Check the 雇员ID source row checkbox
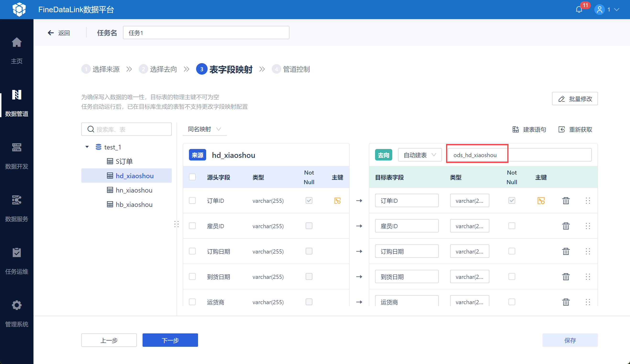The width and height of the screenshot is (630, 364). 192,226
